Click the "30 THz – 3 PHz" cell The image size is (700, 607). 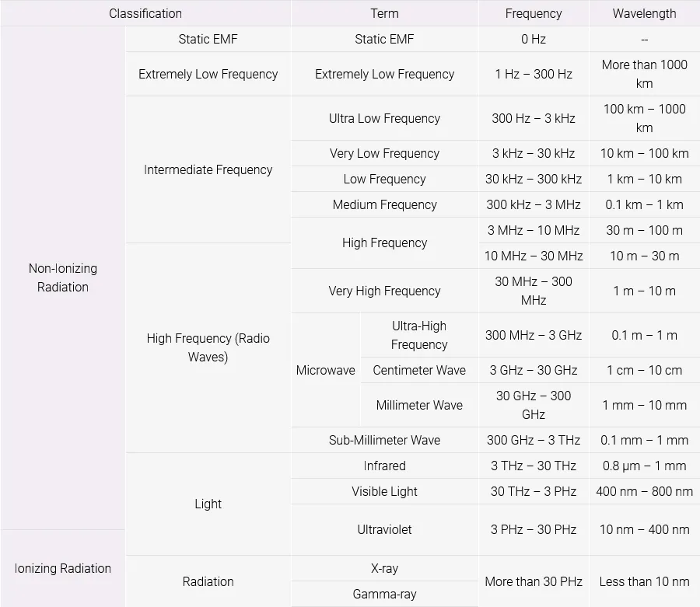click(534, 491)
